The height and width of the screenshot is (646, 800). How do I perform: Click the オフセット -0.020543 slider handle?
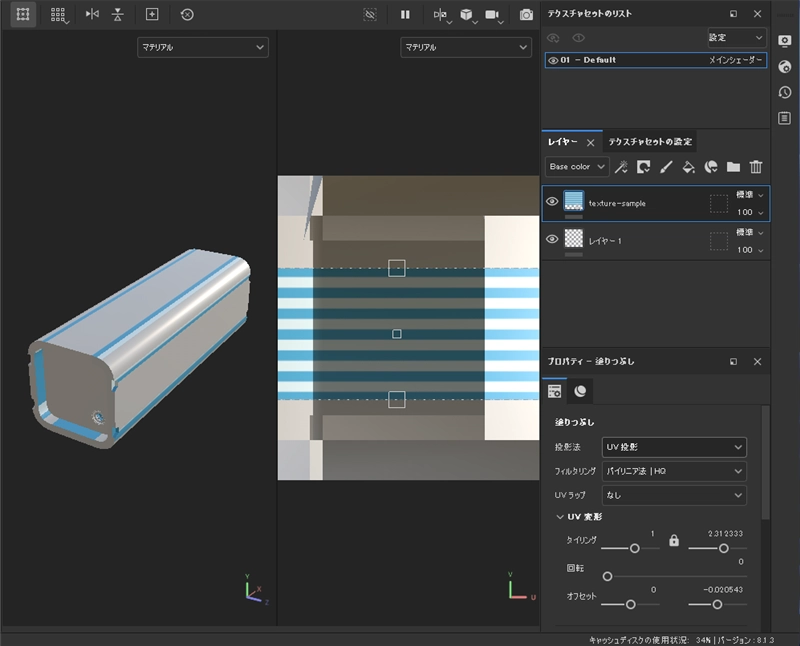pos(717,605)
